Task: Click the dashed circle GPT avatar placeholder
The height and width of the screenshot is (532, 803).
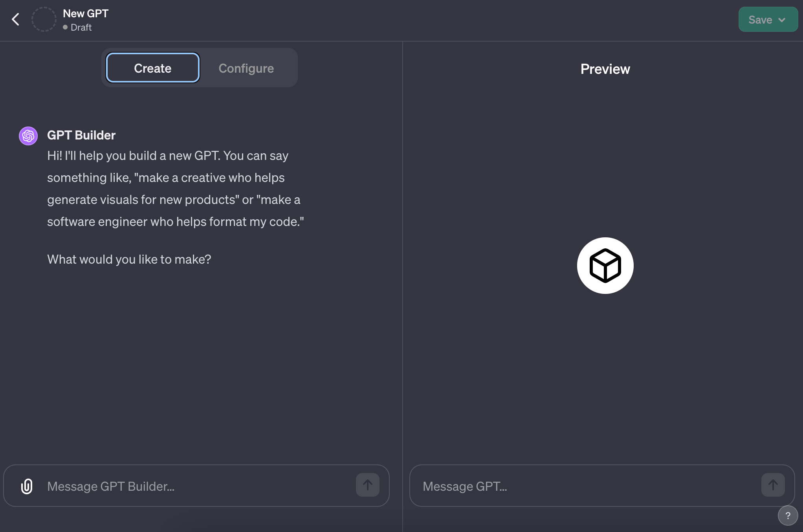Action: [44, 19]
